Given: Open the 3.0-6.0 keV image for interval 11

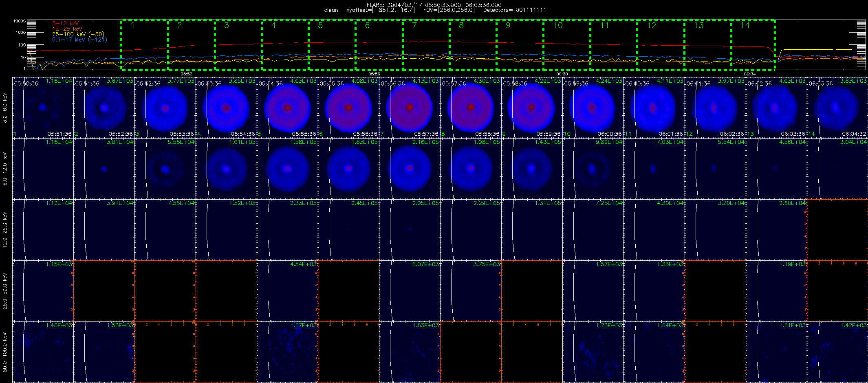Looking at the screenshot, I should coord(654,108).
